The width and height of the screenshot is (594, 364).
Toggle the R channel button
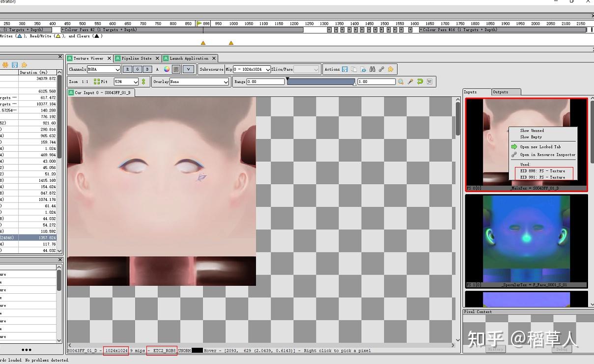tap(127, 69)
